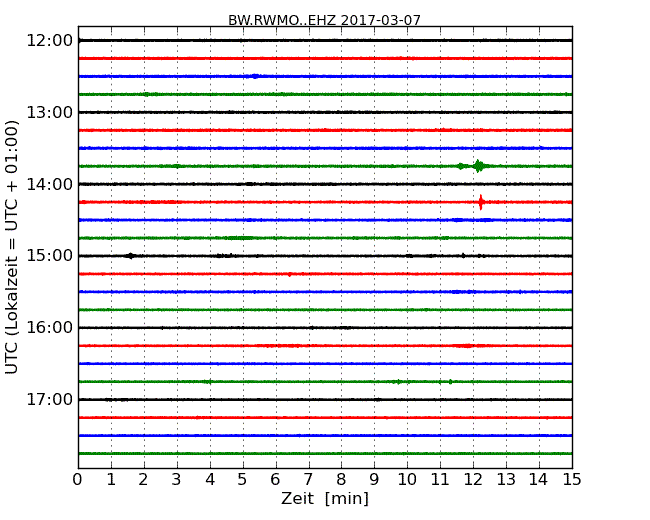650x520 pixels.
Task: Click the x-axis tick label '11'
Action: tap(440, 480)
